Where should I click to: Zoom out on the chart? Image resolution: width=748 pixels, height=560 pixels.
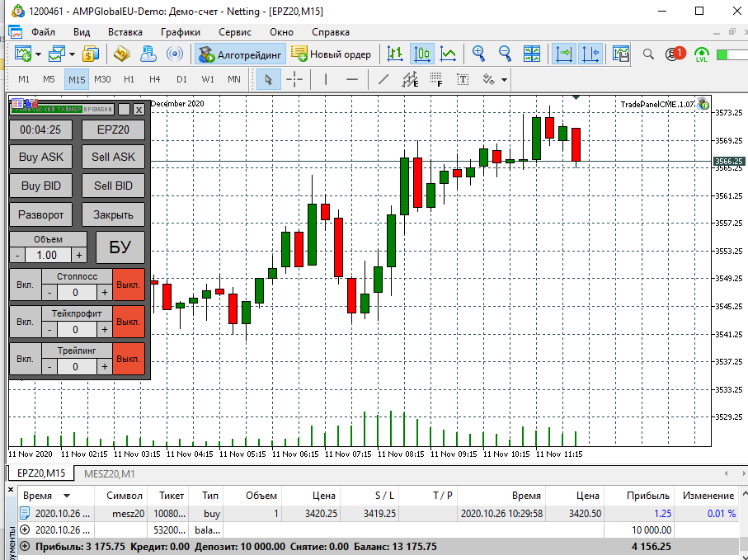[x=505, y=54]
